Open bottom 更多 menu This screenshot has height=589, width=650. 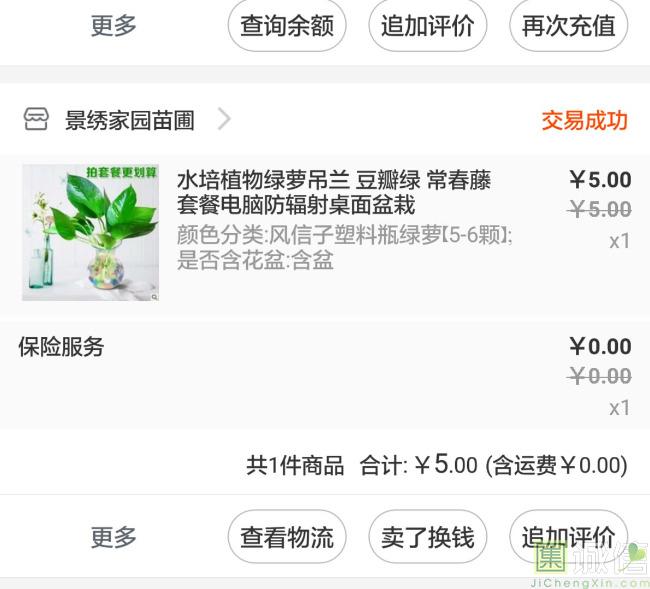click(x=114, y=537)
